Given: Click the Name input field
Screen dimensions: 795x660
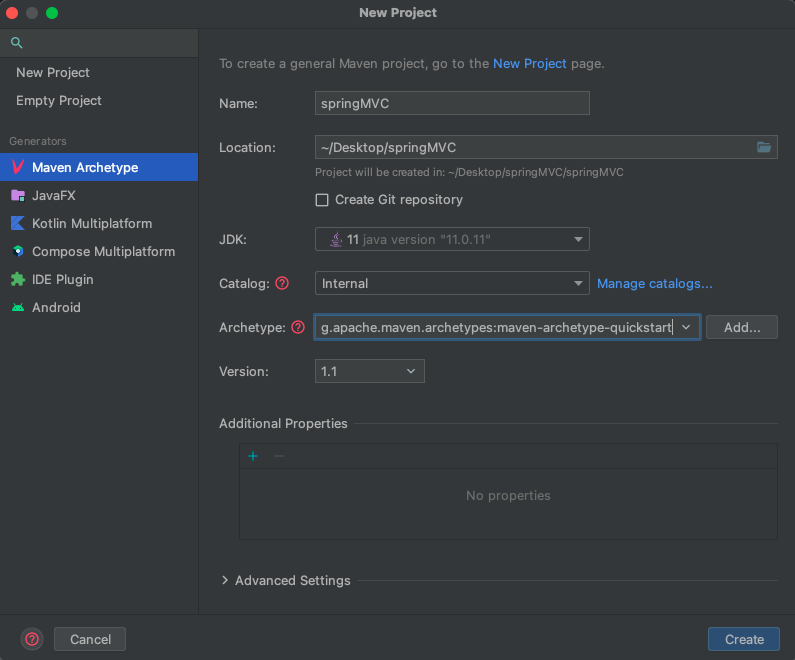Looking at the screenshot, I should pyautogui.click(x=452, y=103).
